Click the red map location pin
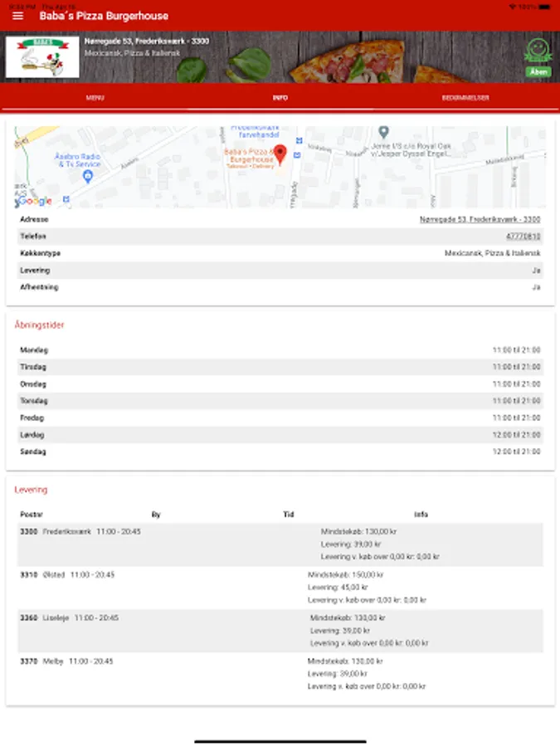 click(280, 154)
